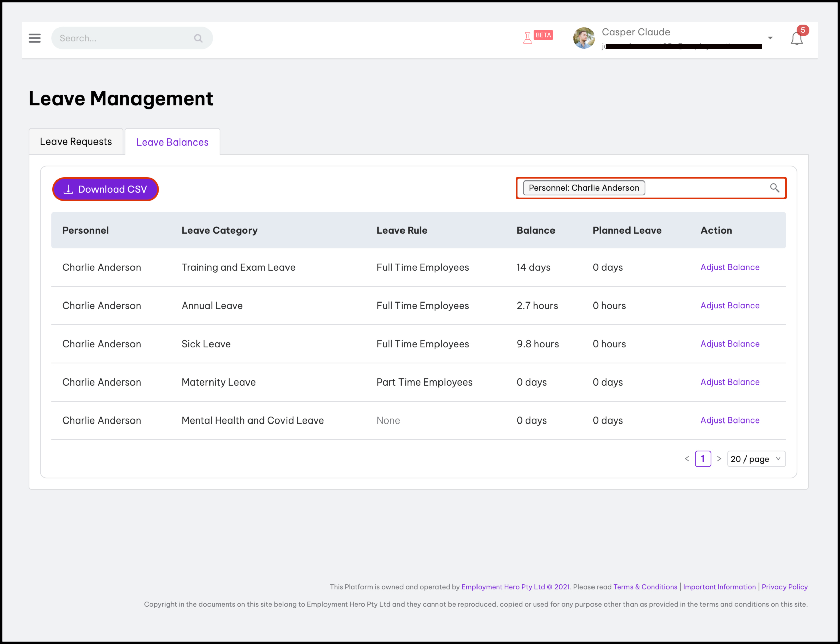
Task: Click the 14 days balance value
Action: pos(533,267)
